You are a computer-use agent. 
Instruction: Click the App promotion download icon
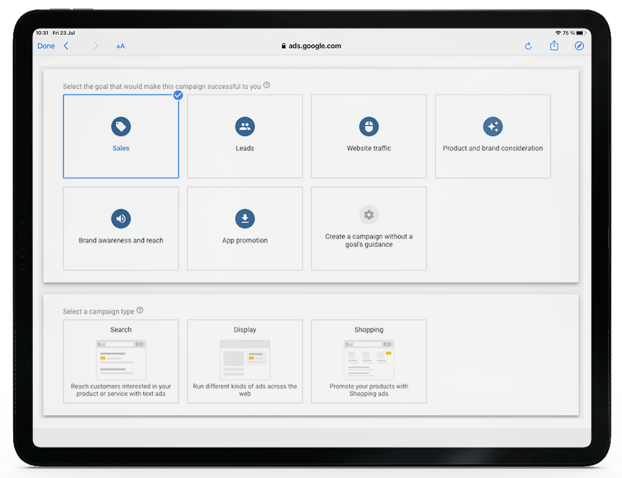click(245, 219)
